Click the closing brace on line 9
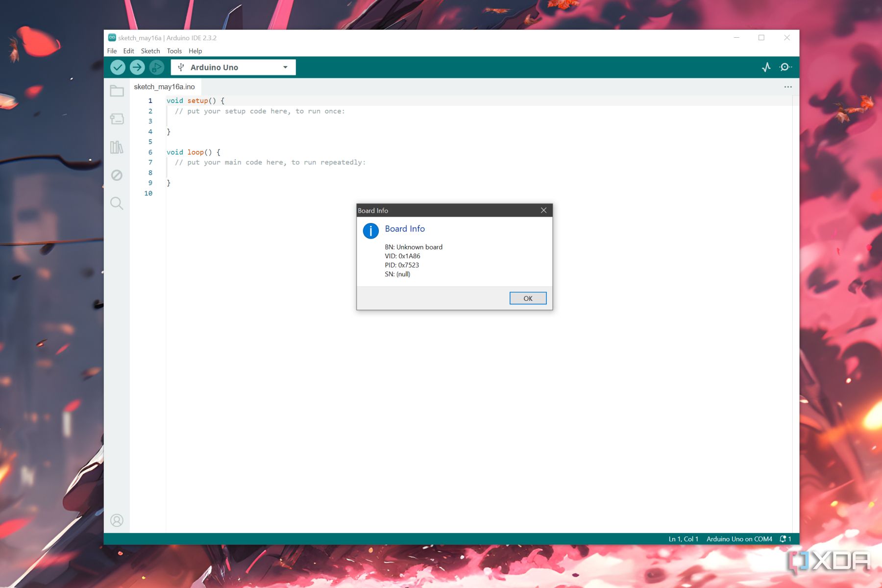 click(x=169, y=183)
